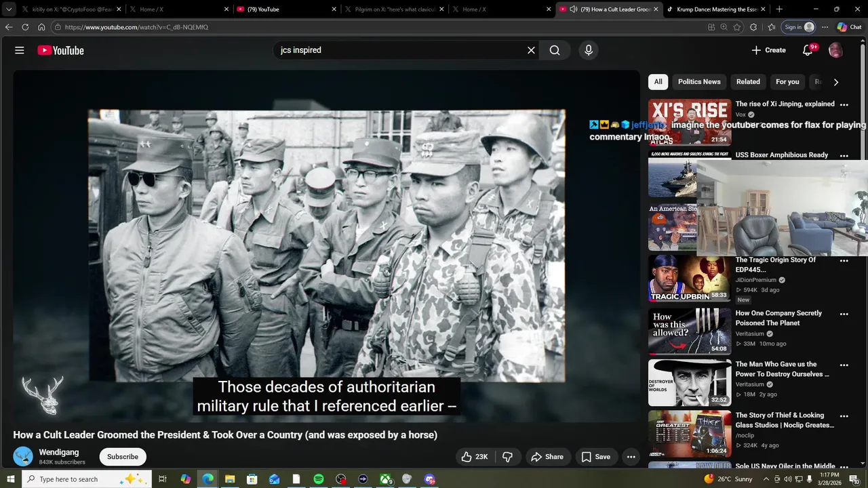Save the video to a playlist
This screenshot has height=488, width=868.
pyautogui.click(x=596, y=457)
